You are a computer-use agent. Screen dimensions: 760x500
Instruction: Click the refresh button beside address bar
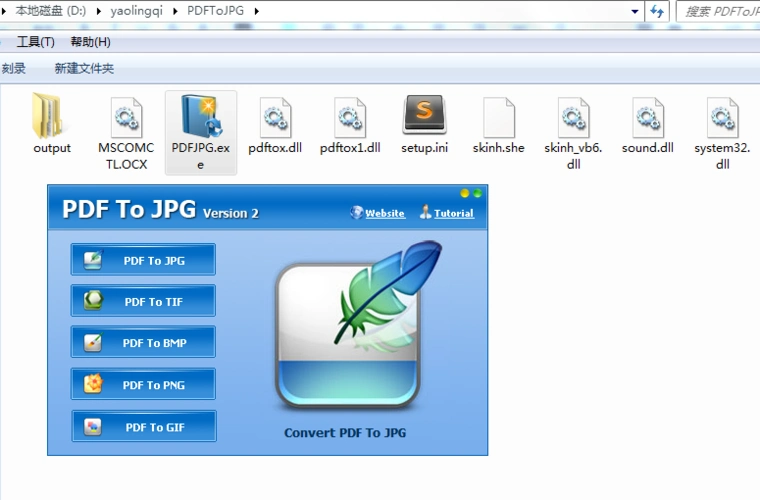tap(657, 11)
